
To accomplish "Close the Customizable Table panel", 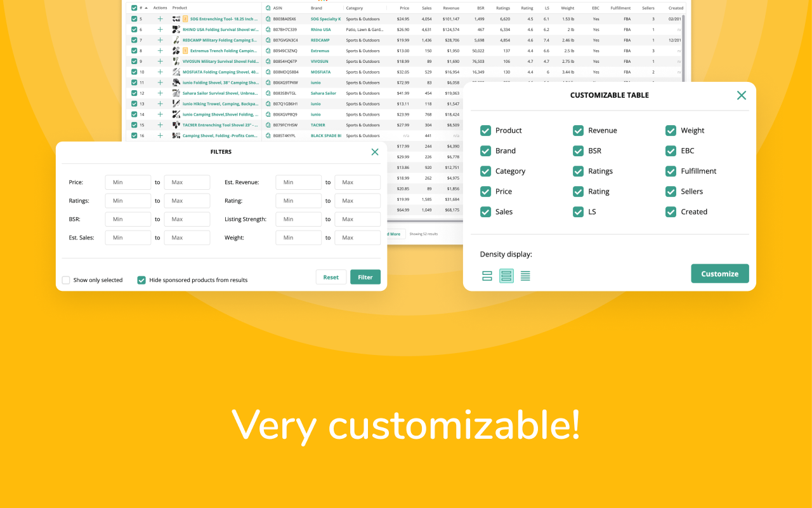I will coord(742,95).
